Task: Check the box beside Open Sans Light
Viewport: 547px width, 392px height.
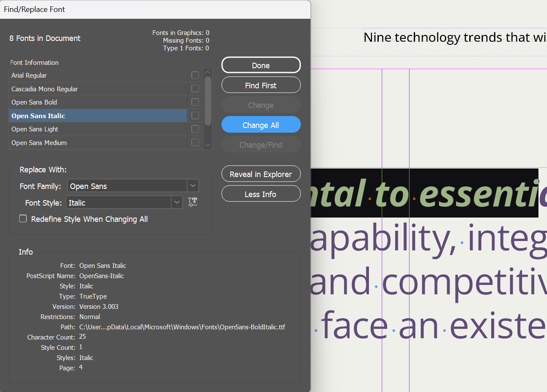Action: click(195, 129)
